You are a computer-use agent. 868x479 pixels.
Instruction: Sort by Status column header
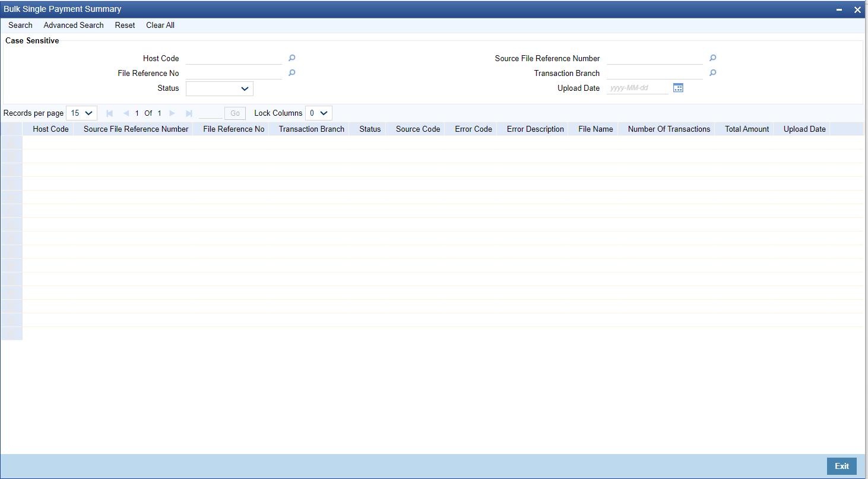tap(370, 129)
